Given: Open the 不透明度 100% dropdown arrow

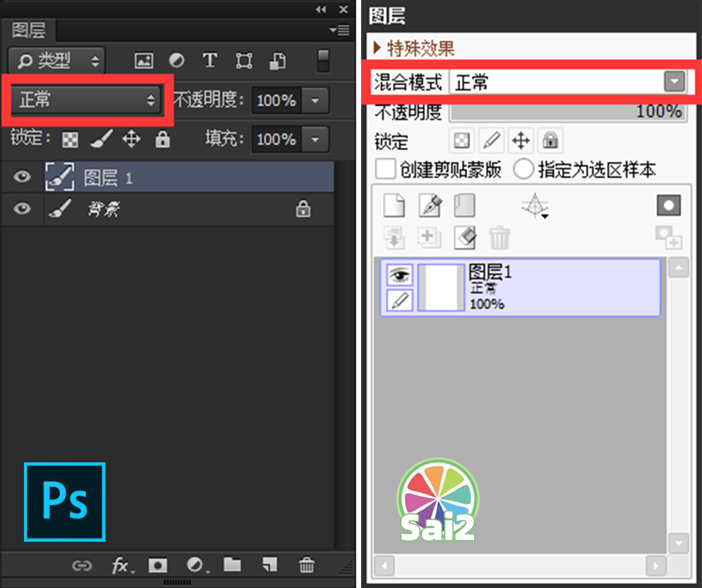Looking at the screenshot, I should pos(315,100).
